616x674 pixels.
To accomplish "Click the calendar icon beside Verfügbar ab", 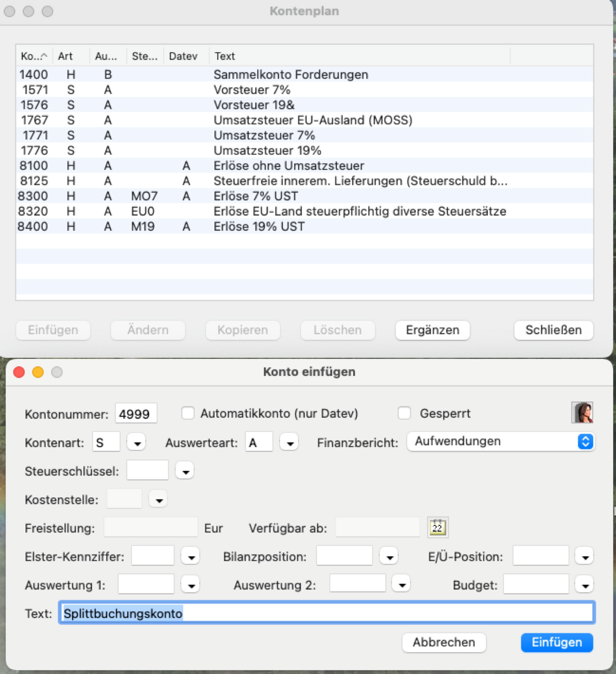I will coord(437,527).
